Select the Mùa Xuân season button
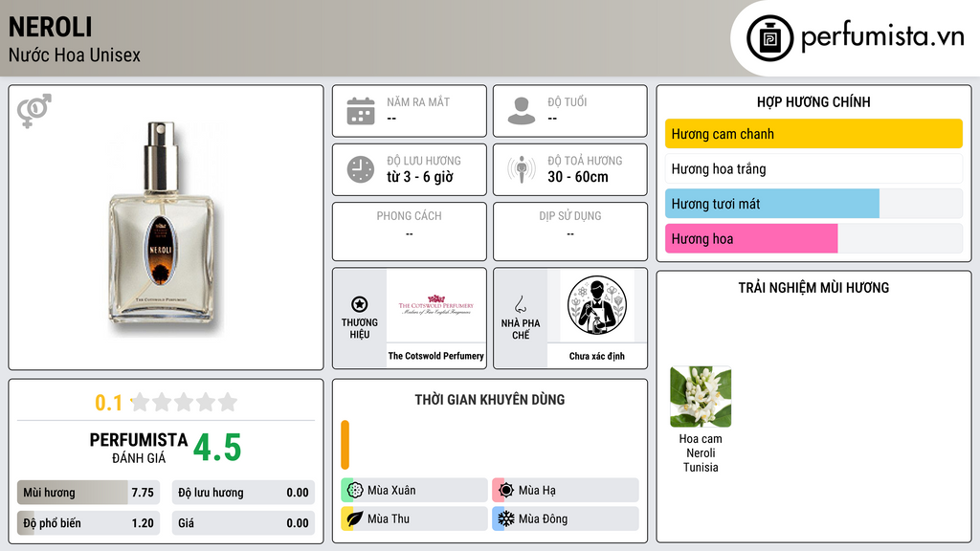The height and width of the screenshot is (551, 980). (414, 491)
